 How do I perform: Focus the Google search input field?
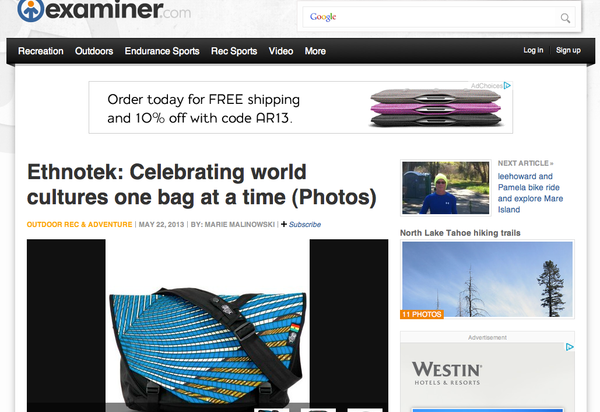[430, 17]
